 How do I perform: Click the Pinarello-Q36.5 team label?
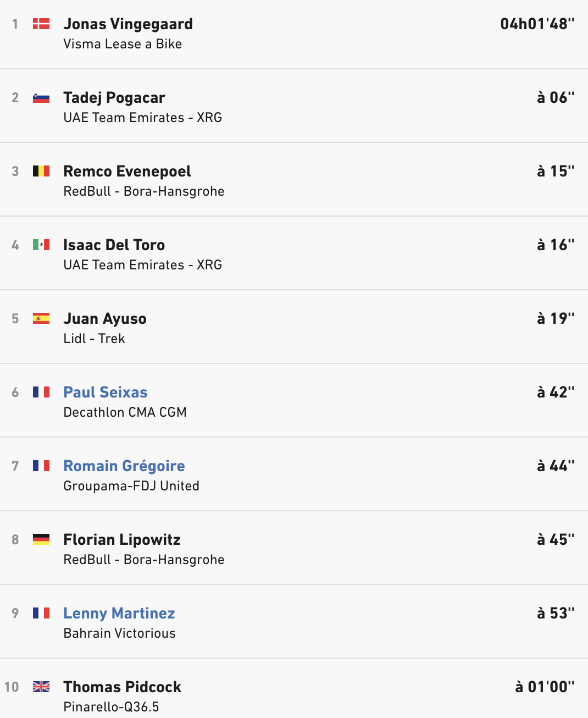[x=111, y=707]
